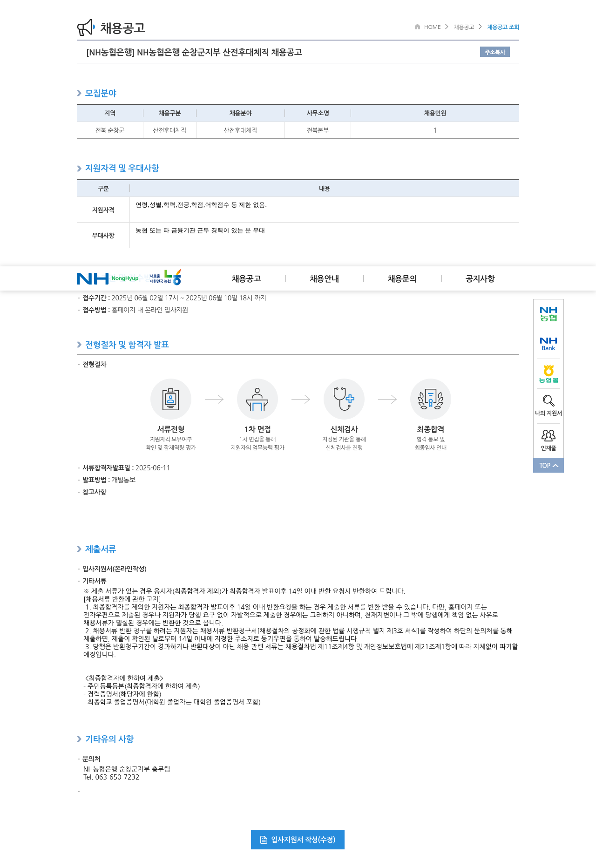This screenshot has height=868, width=596.
Task: Click the chevron beside 제출서류 heading
Action: (x=79, y=549)
